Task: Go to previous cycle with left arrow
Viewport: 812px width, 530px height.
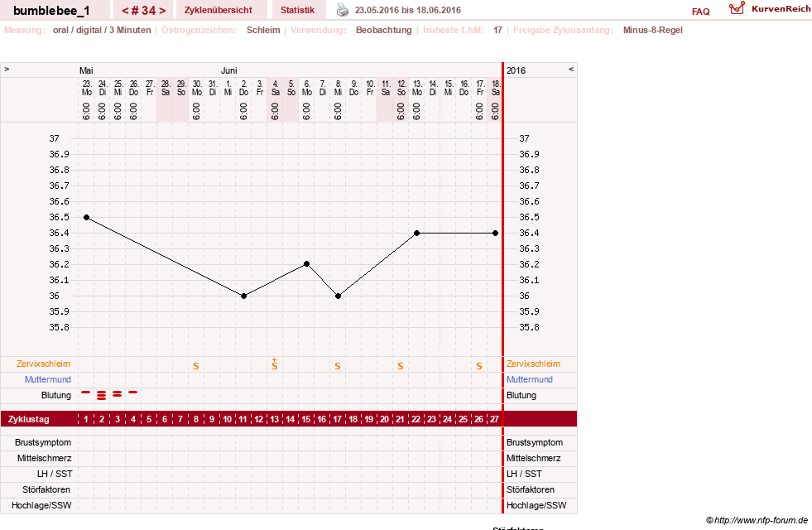Action: click(x=125, y=11)
